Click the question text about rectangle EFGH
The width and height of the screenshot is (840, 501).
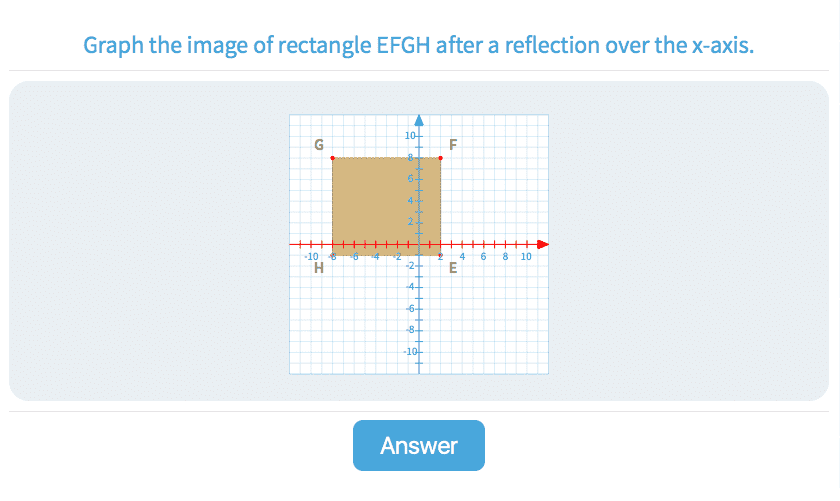(418, 46)
